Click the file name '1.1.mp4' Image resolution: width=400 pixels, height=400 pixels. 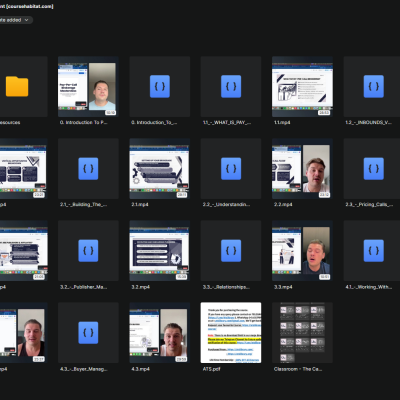point(282,123)
